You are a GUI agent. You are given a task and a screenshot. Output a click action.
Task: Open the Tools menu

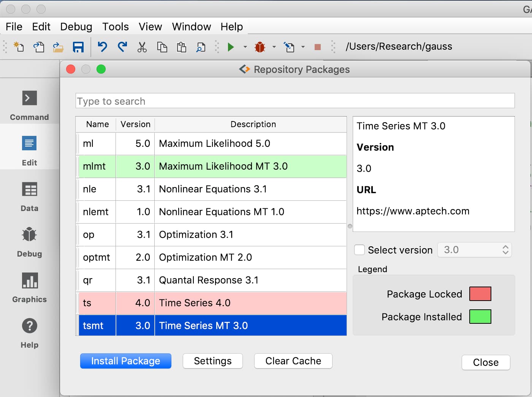(x=116, y=27)
